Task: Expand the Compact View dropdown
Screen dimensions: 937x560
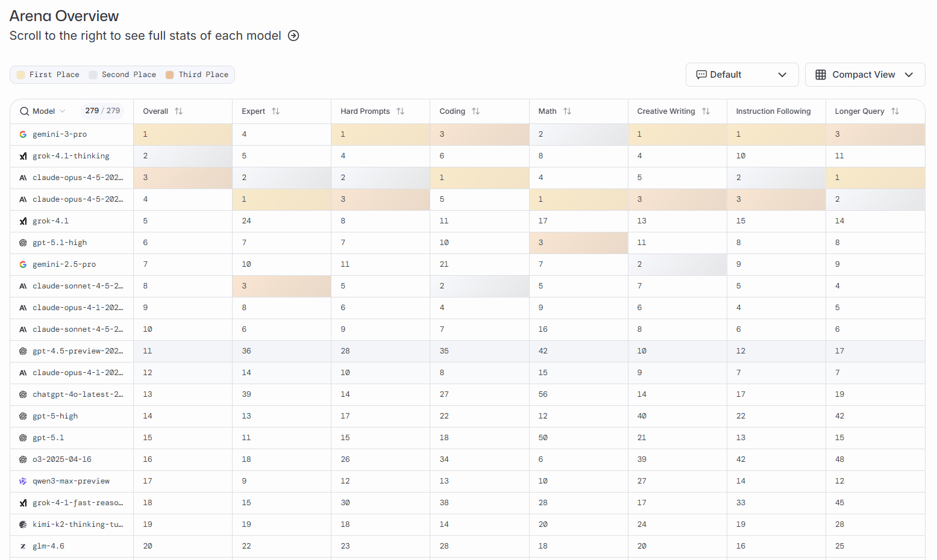Action: pyautogui.click(x=865, y=75)
